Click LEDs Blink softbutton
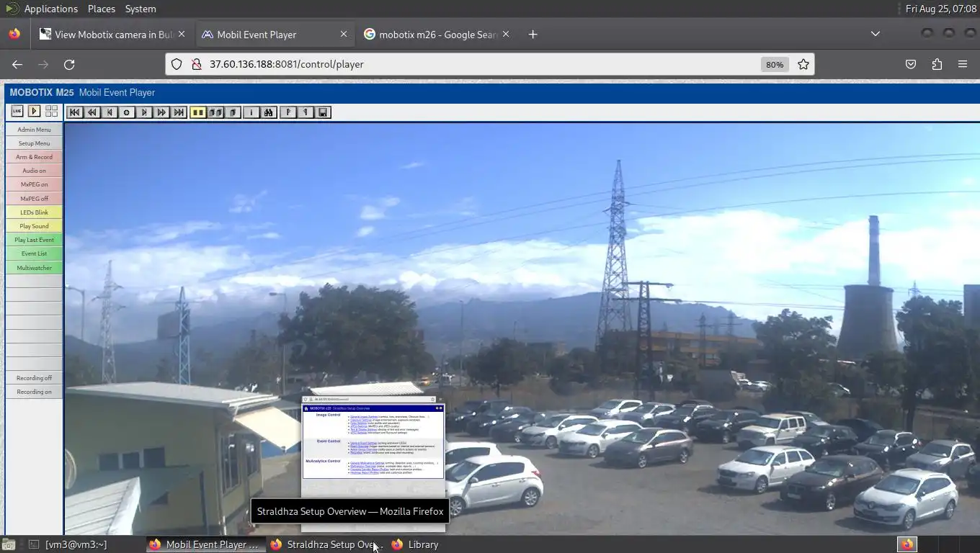The height and width of the screenshot is (553, 980). point(34,212)
